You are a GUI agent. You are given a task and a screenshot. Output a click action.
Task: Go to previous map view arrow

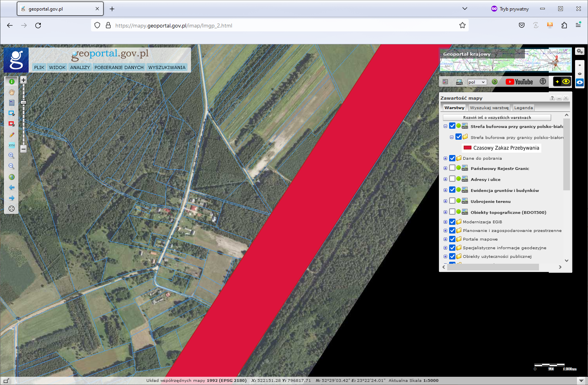click(x=12, y=188)
